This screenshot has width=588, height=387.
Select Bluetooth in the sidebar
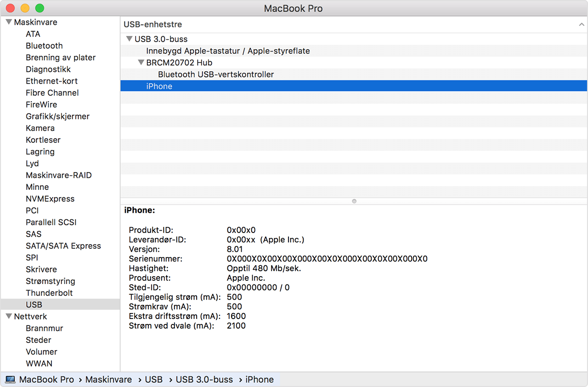[44, 46]
